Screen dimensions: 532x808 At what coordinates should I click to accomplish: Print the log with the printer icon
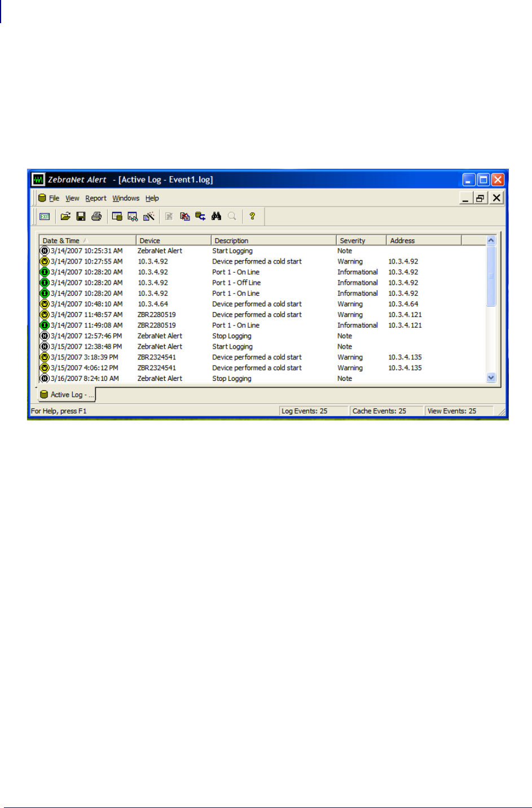[96, 216]
